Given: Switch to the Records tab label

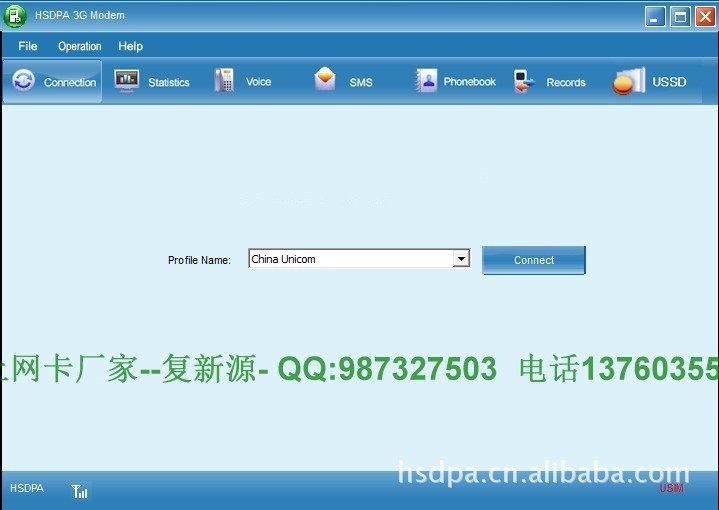Looking at the screenshot, I should point(566,83).
